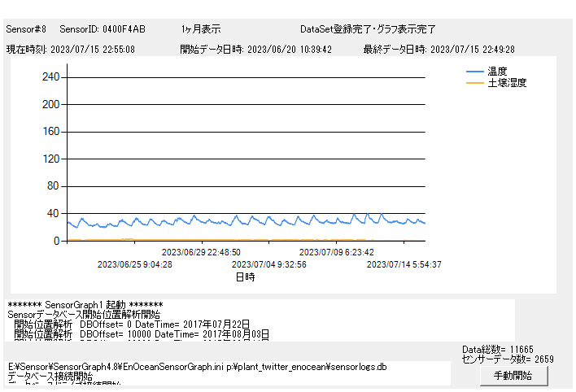Click the EnOceanSensorGraph.ini path text box
576x392 pixels.
pyautogui.click(x=228, y=372)
